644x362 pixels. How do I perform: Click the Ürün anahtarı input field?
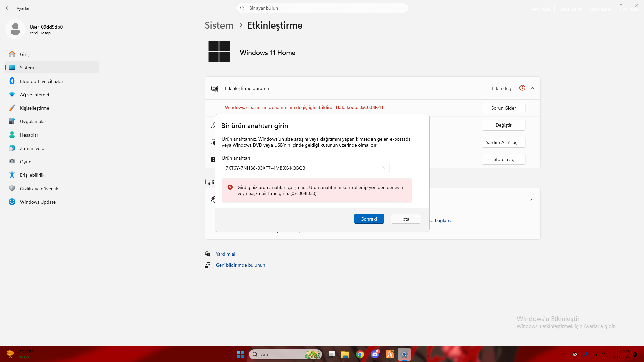coord(305,168)
